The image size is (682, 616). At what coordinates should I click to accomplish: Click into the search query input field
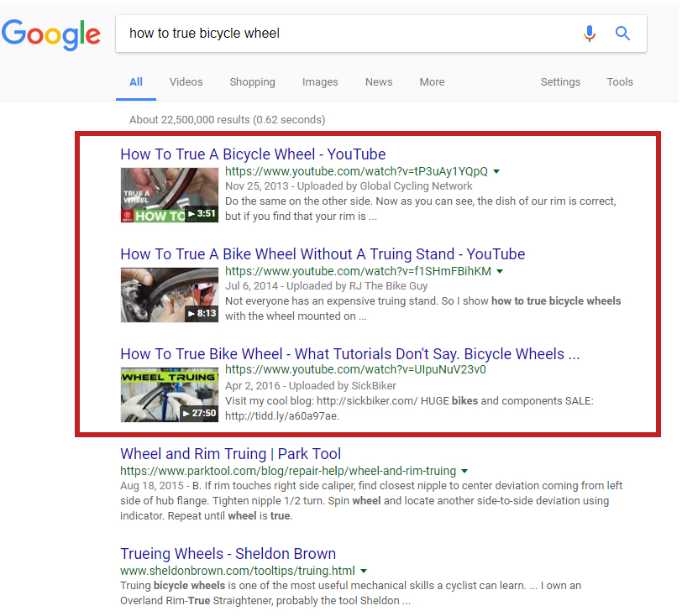tap(348, 34)
